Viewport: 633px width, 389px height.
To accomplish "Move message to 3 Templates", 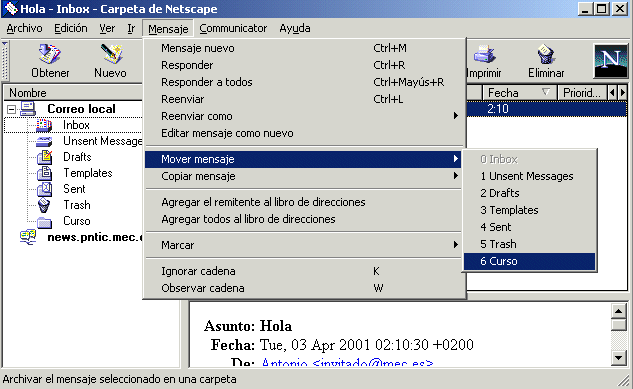I will pos(530,210).
